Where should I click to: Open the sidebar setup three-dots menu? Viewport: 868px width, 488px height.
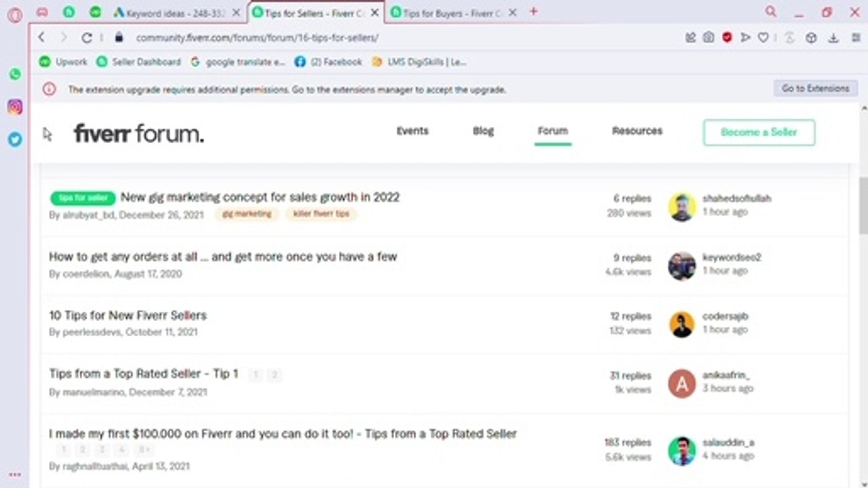(15, 475)
